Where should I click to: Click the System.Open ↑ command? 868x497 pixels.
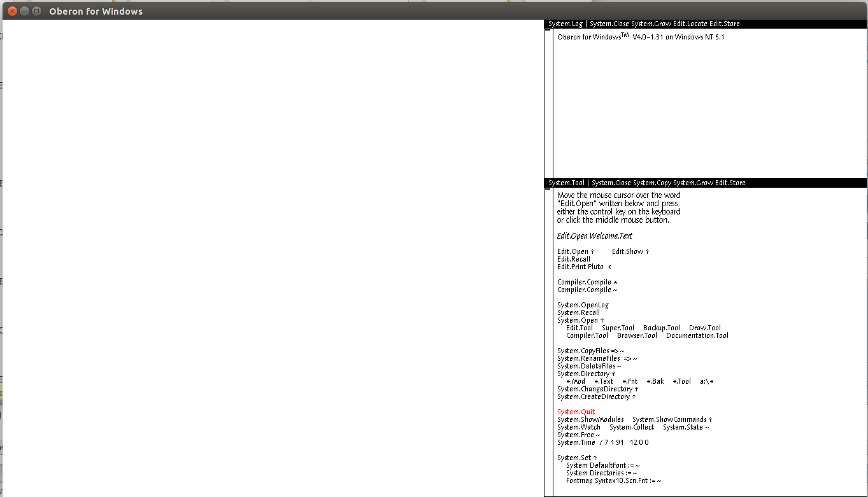click(x=581, y=321)
